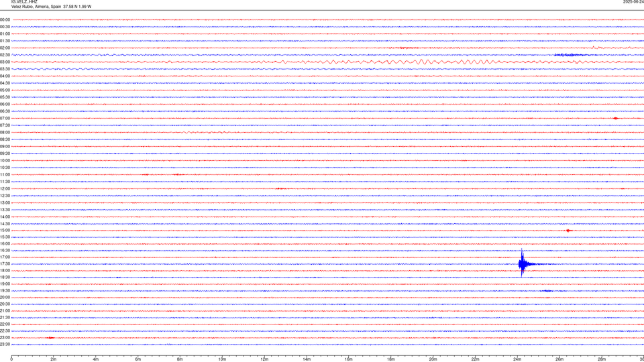Select the 8m axis tick label
Screen dimensions: 644x362
pos(180,359)
